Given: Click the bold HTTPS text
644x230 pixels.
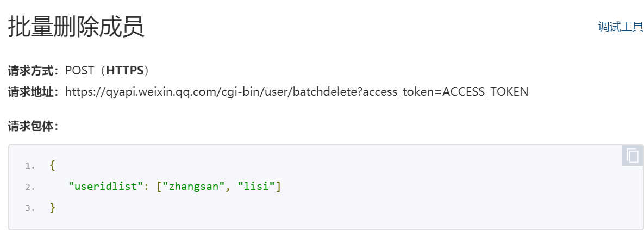Looking at the screenshot, I should tap(125, 70).
